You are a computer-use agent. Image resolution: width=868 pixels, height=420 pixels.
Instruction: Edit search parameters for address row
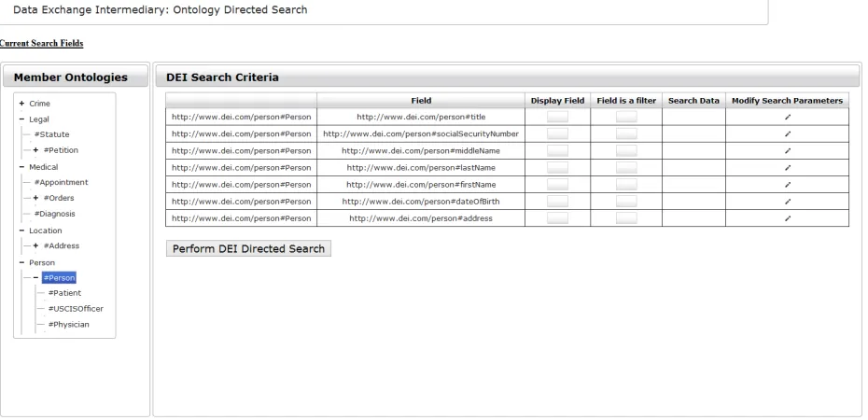787,218
